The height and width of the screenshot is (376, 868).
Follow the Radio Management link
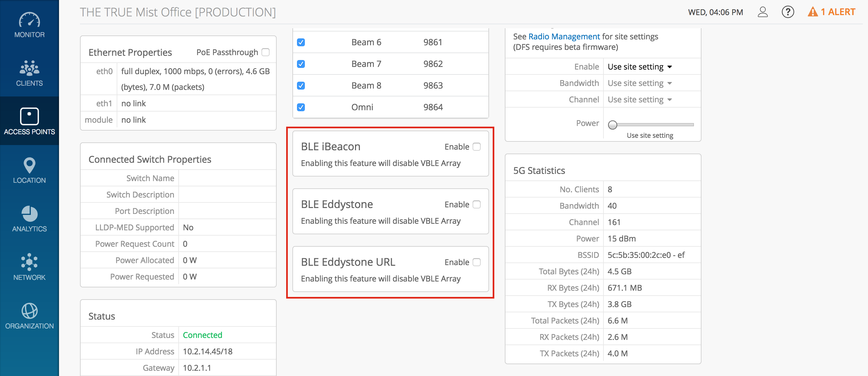tap(564, 36)
